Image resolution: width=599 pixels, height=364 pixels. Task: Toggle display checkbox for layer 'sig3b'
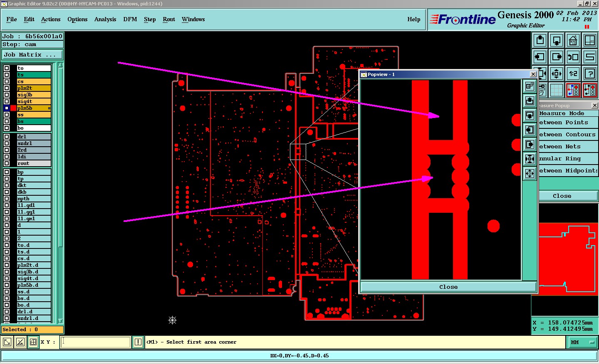7,95
